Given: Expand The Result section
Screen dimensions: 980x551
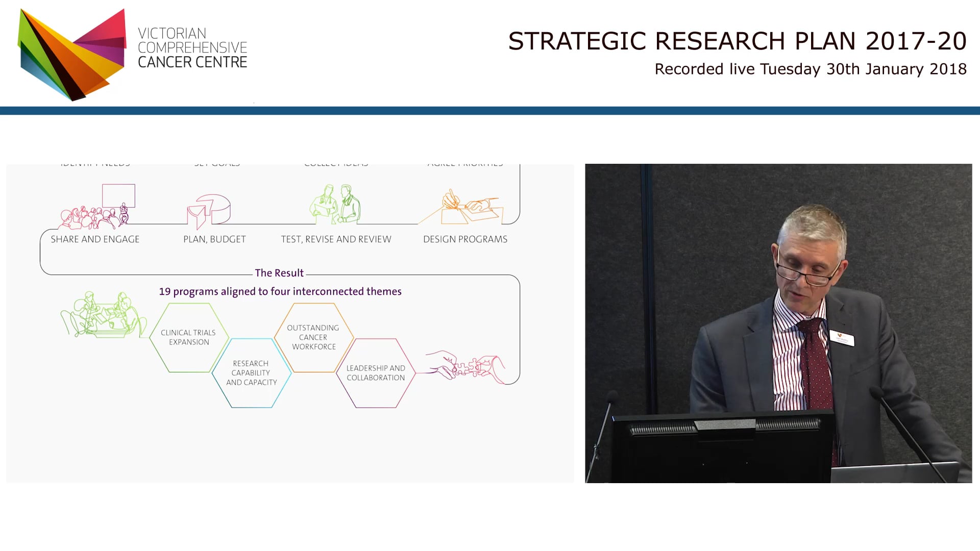Looking at the screenshot, I should (x=280, y=273).
